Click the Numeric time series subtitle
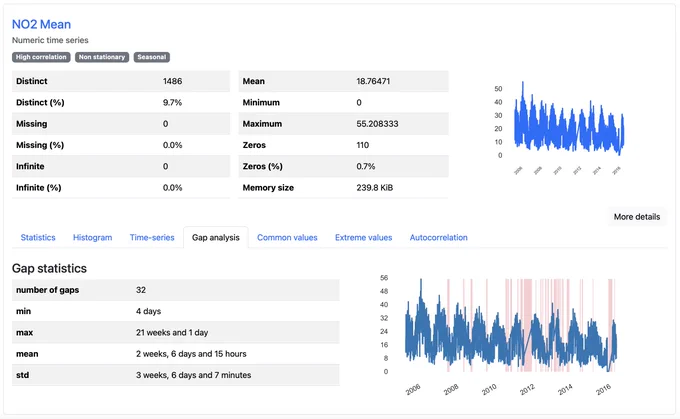This screenshot has height=419, width=680. coord(50,40)
